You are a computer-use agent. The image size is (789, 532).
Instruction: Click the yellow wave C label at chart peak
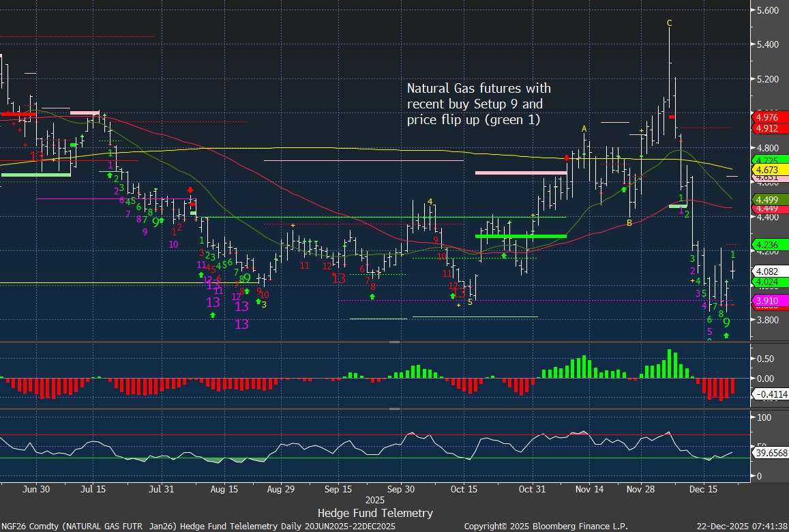pos(670,23)
